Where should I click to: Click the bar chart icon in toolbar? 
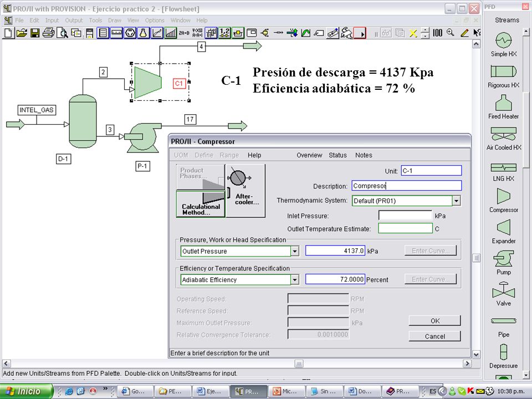171,33
